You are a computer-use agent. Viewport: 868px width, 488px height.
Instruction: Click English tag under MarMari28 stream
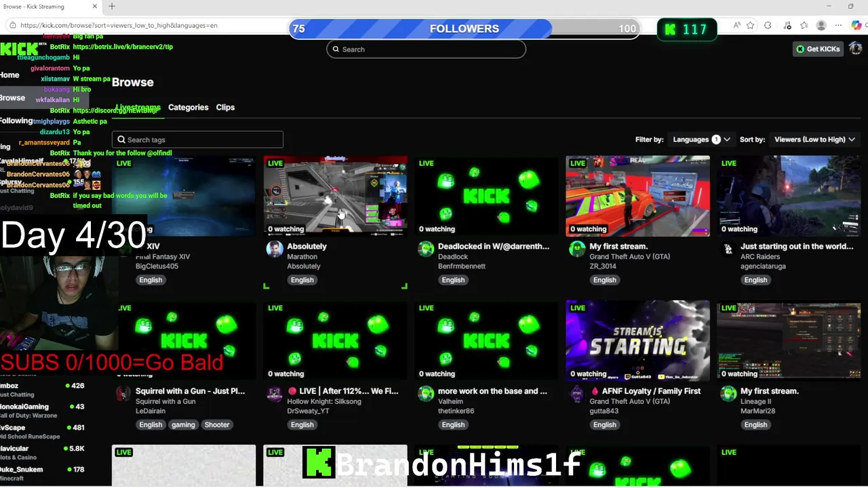pos(755,425)
